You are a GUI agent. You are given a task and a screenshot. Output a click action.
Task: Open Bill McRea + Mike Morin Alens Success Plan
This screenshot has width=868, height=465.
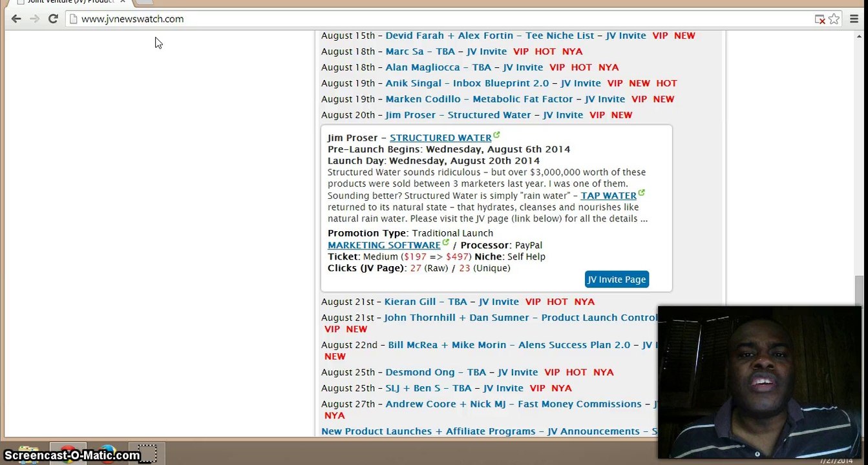click(509, 345)
